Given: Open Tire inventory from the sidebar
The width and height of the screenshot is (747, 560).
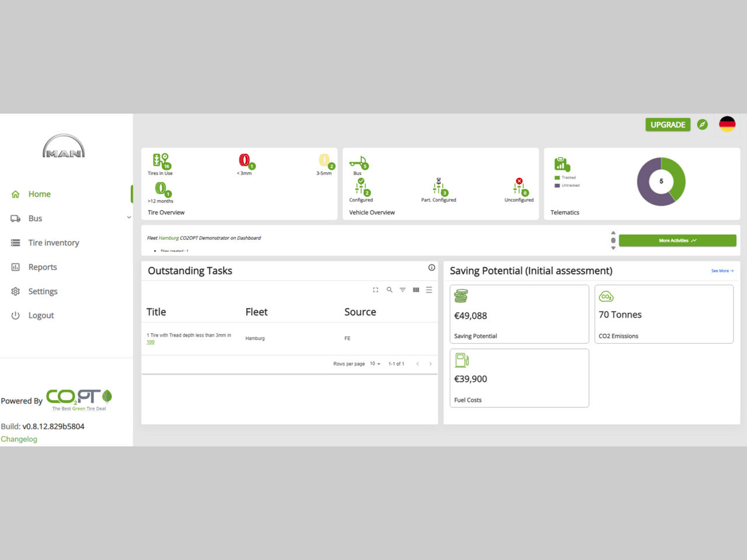Looking at the screenshot, I should pyautogui.click(x=53, y=242).
